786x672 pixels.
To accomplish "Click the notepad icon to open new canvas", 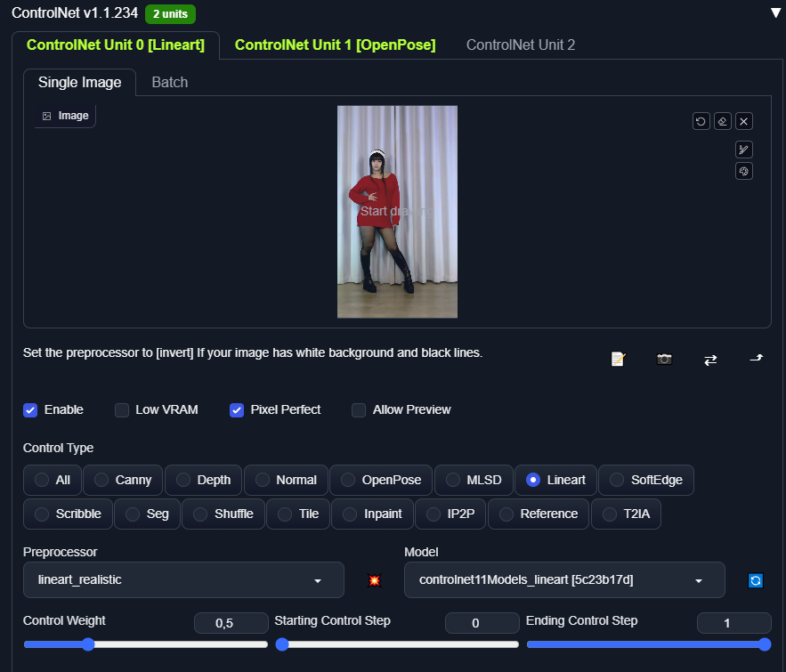I will [x=618, y=359].
